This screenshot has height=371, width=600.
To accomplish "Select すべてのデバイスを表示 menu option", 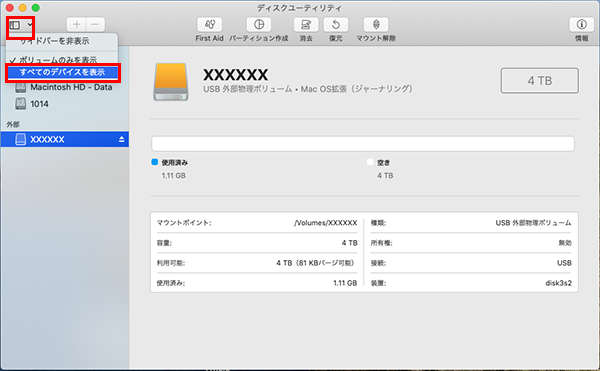I will point(63,72).
